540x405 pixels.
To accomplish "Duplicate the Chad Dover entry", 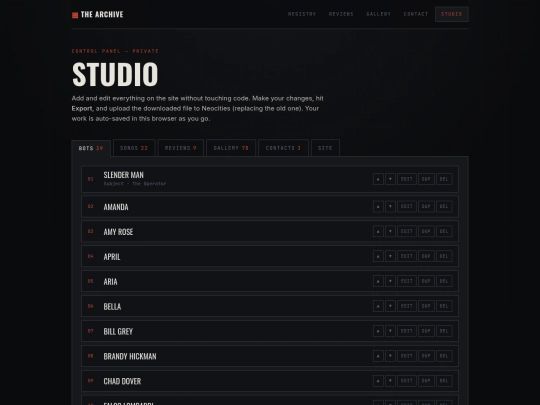I will click(x=426, y=381).
